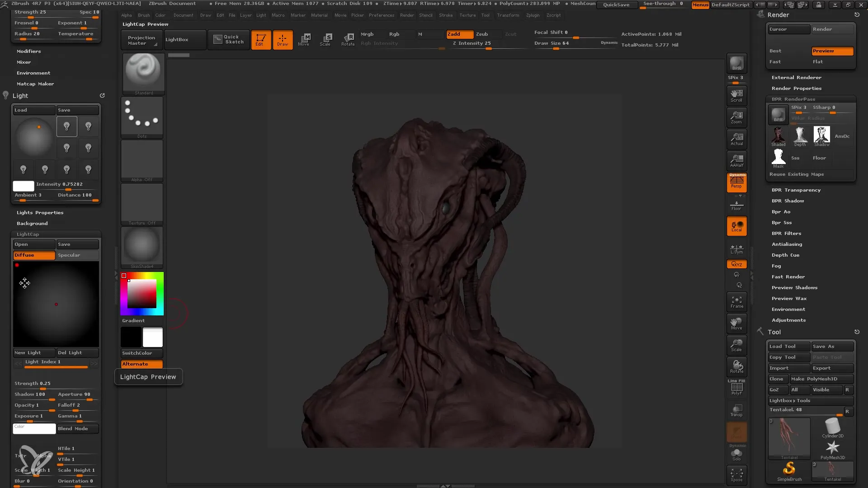Click the white secondary color swatch

[x=153, y=338]
